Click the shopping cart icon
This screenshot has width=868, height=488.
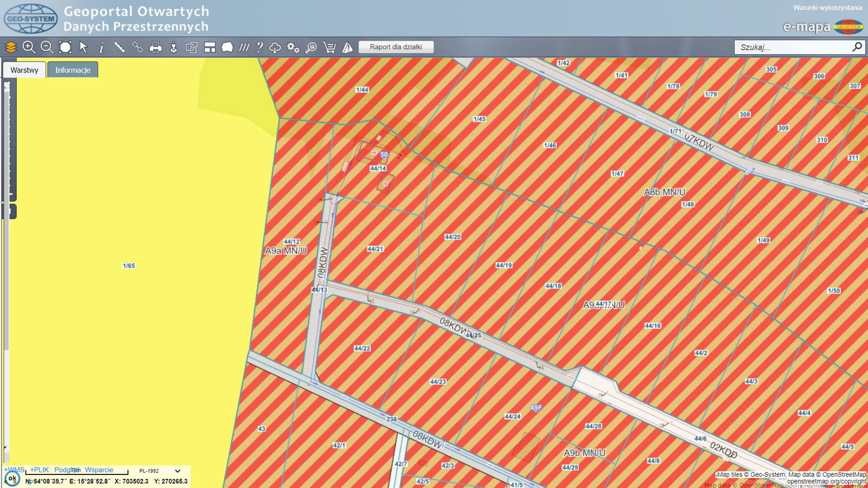(329, 47)
